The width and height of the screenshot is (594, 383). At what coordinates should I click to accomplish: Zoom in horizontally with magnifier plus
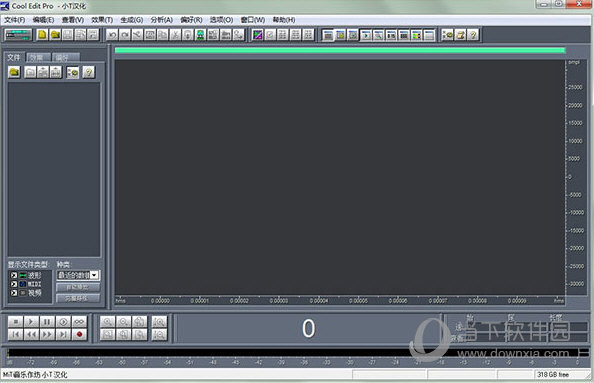108,322
